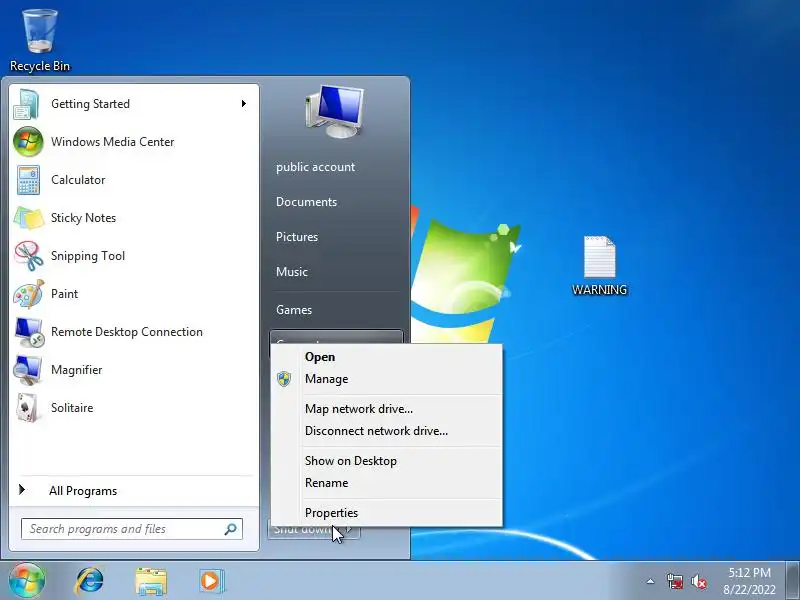The width and height of the screenshot is (800, 600).
Task: Click the Paint text label
Action: (x=64, y=294)
